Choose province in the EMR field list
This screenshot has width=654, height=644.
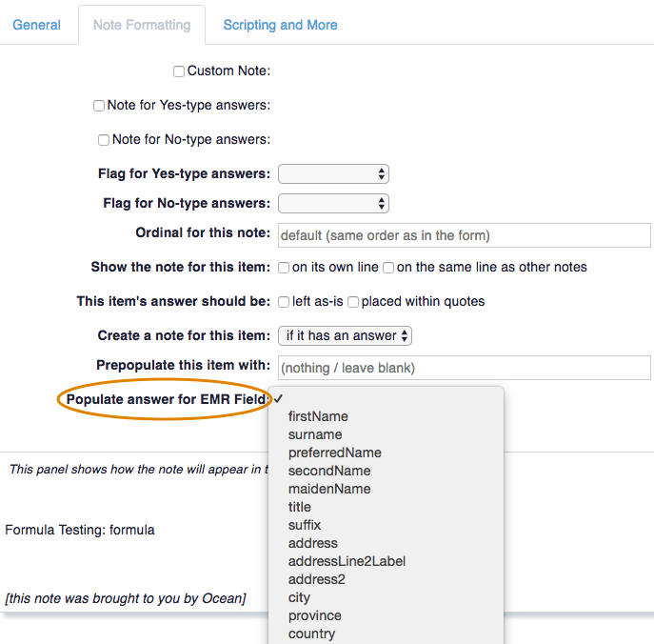pyautogui.click(x=314, y=615)
